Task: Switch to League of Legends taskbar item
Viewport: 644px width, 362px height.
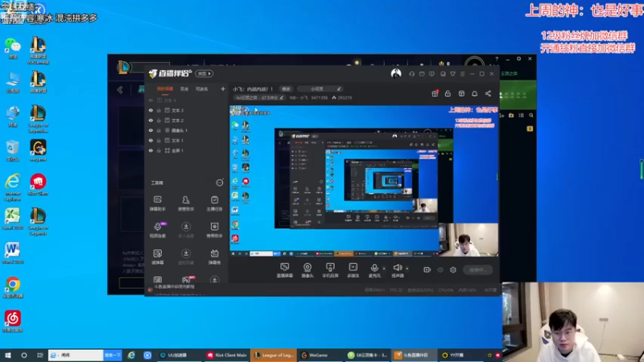Action: click(x=273, y=355)
